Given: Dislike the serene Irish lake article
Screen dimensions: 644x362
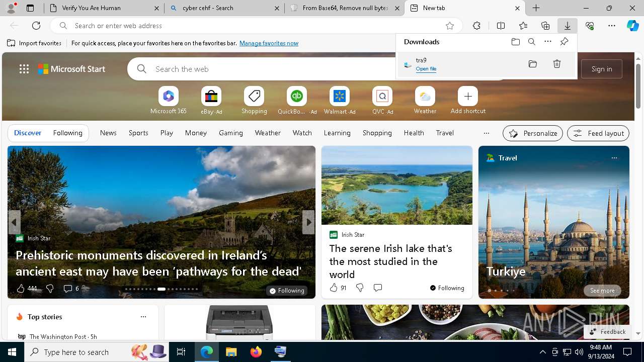Looking at the screenshot, I should pos(360,288).
